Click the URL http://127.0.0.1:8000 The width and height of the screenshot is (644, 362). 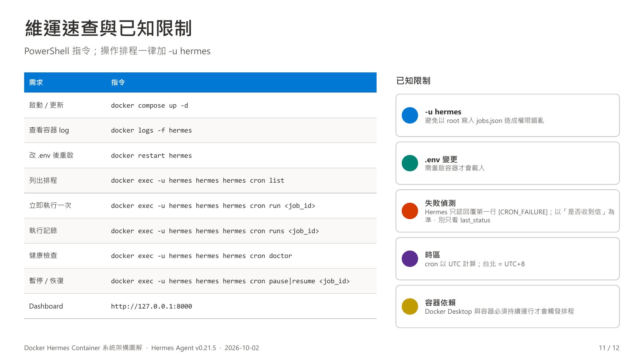[x=152, y=306]
